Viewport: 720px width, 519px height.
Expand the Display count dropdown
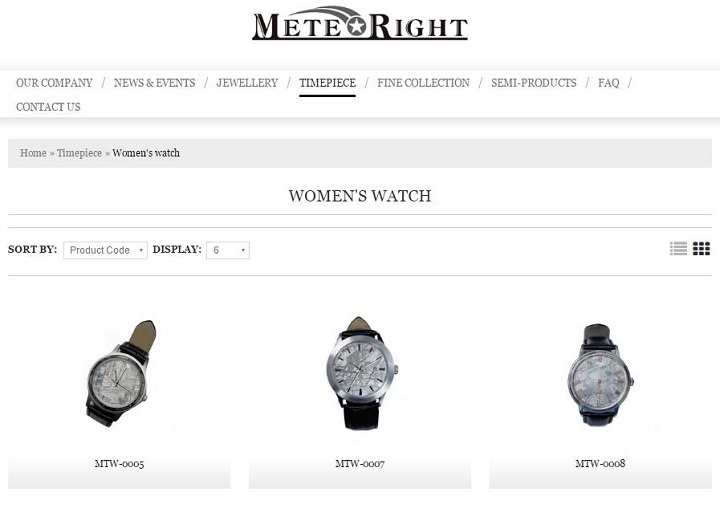228,250
